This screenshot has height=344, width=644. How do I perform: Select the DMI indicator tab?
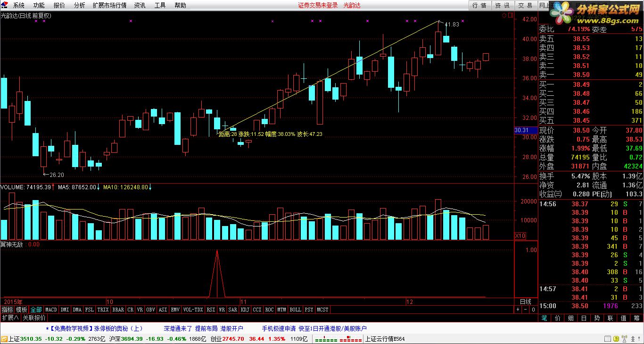pos(65,310)
